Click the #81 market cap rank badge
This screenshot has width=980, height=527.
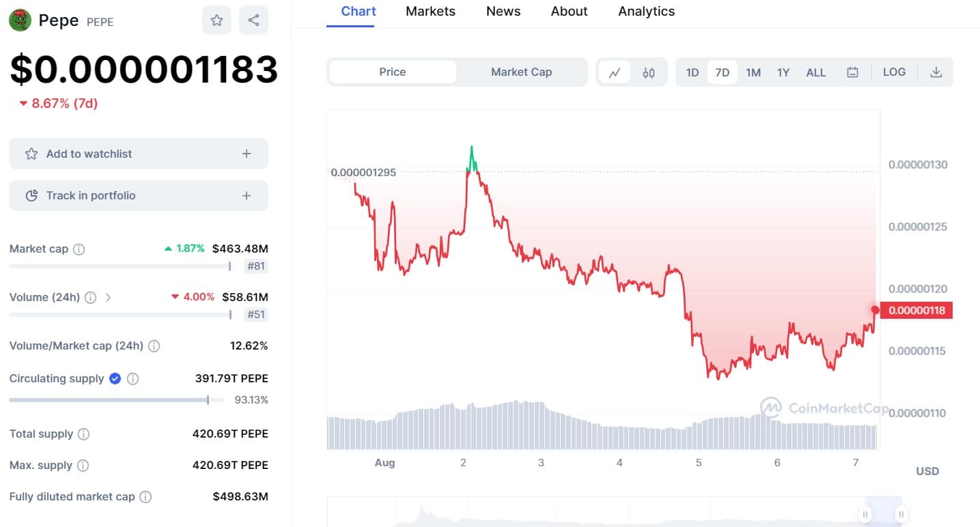tap(256, 266)
